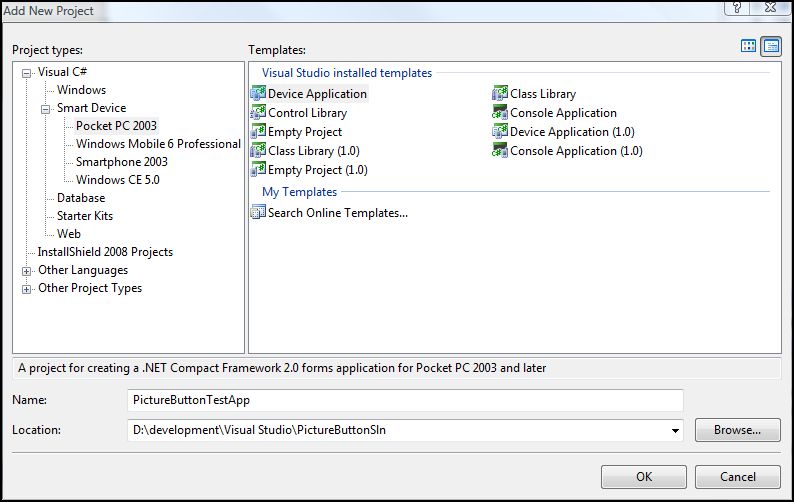The width and height of the screenshot is (794, 502).
Task: Select Windows Mobile 6 Professional
Action: (158, 144)
